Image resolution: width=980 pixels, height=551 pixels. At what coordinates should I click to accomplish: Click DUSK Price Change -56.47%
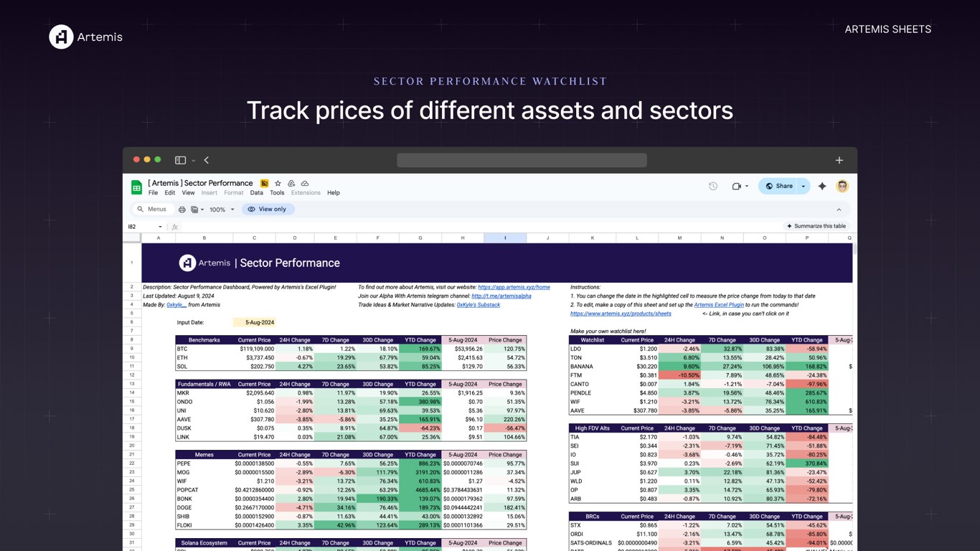click(505, 428)
